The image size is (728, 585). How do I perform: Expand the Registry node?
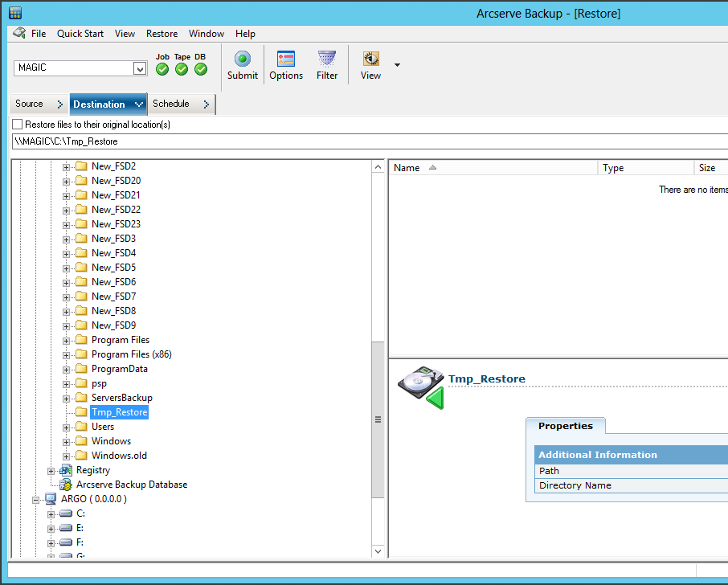(x=51, y=471)
